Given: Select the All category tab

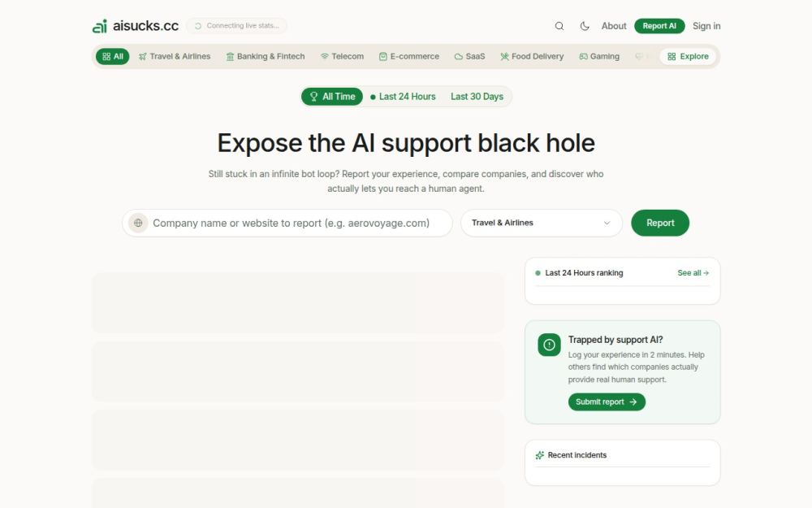Looking at the screenshot, I should click(112, 57).
